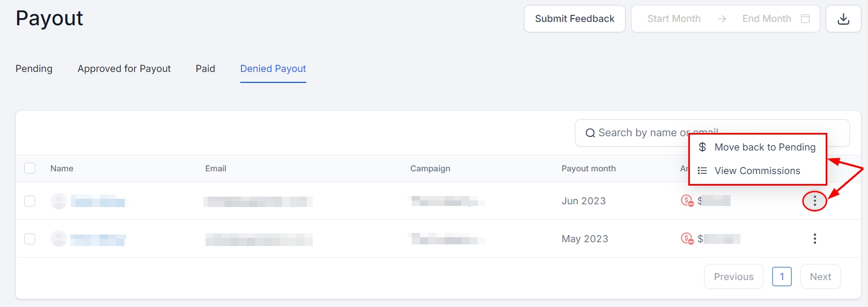Go to page 1 in pagination
The width and height of the screenshot is (868, 307).
(782, 277)
